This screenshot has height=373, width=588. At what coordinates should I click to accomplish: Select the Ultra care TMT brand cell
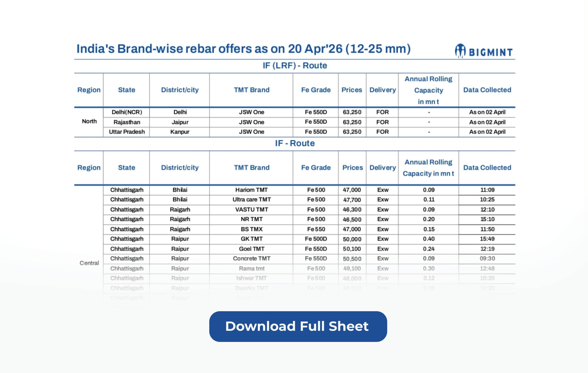[251, 200]
